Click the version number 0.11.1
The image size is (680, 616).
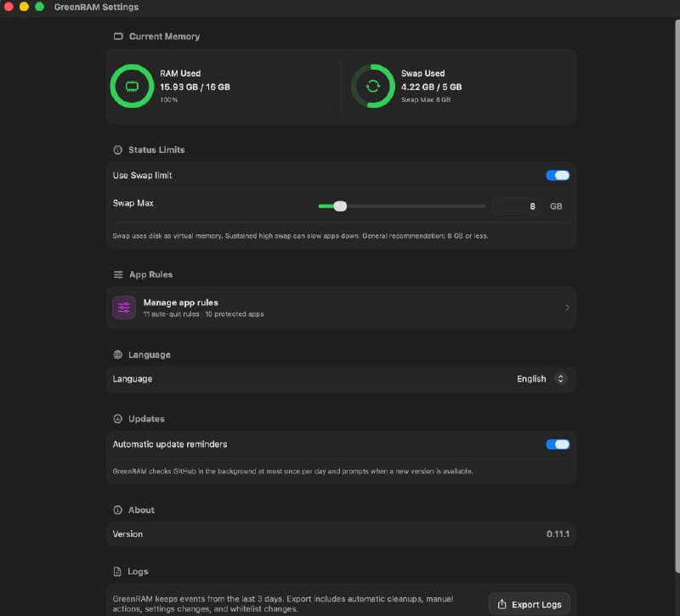click(x=558, y=534)
